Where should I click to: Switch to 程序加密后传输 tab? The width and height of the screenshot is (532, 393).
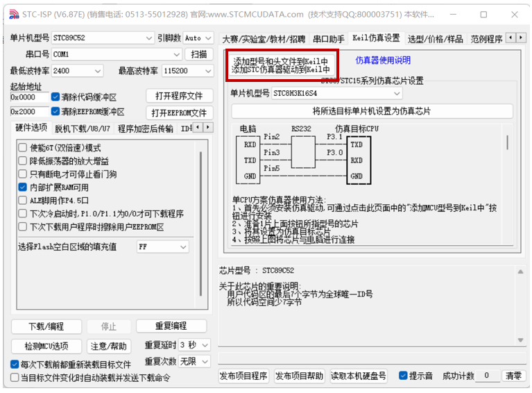(146, 128)
